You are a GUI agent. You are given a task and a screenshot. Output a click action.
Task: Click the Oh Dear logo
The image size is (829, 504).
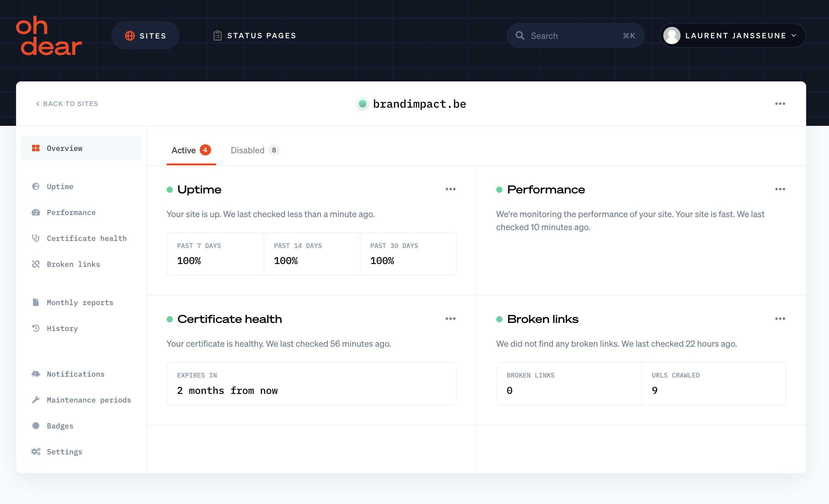click(49, 36)
